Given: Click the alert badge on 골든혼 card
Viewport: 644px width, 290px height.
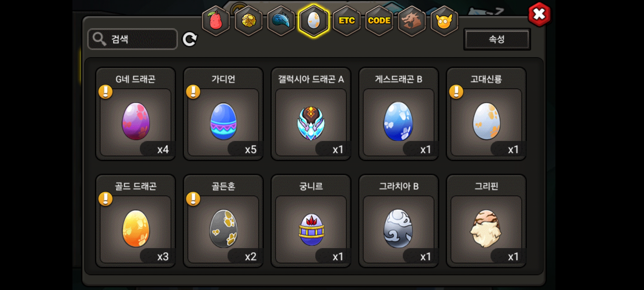Looking at the screenshot, I should [193, 199].
